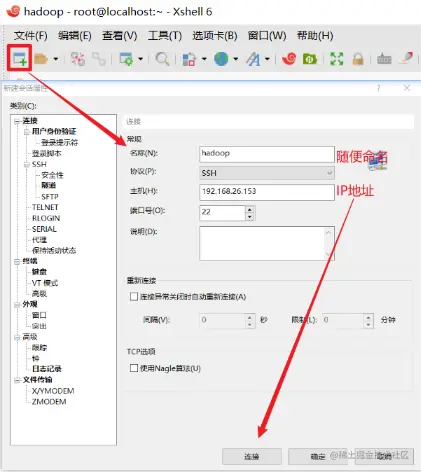Open the 文件(F) menu
The height and width of the screenshot is (472, 421).
click(x=31, y=35)
